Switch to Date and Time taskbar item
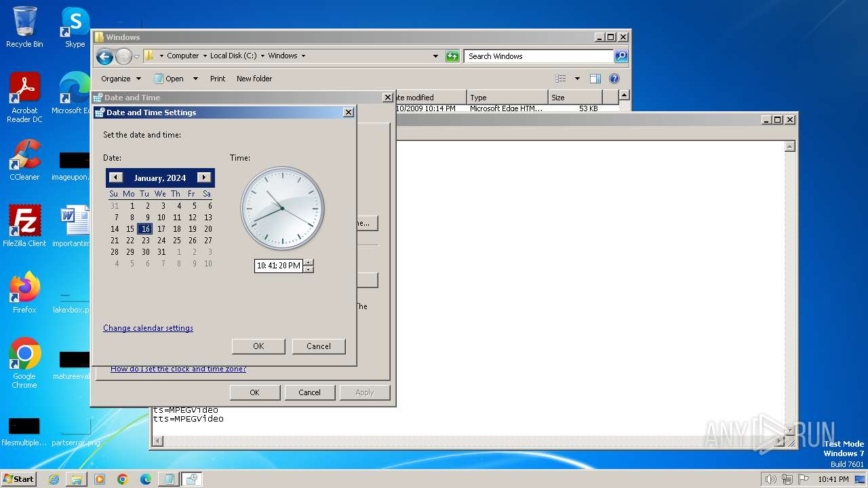Image resolution: width=868 pixels, height=488 pixels. 192,479
